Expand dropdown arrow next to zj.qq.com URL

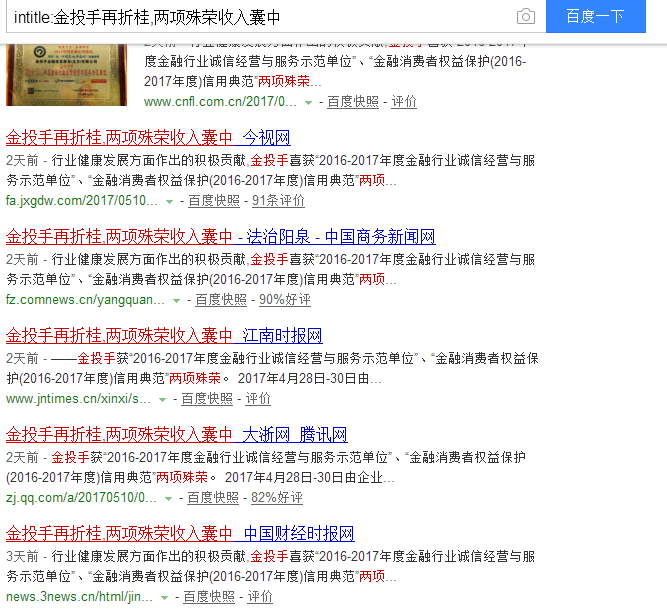[x=168, y=499]
